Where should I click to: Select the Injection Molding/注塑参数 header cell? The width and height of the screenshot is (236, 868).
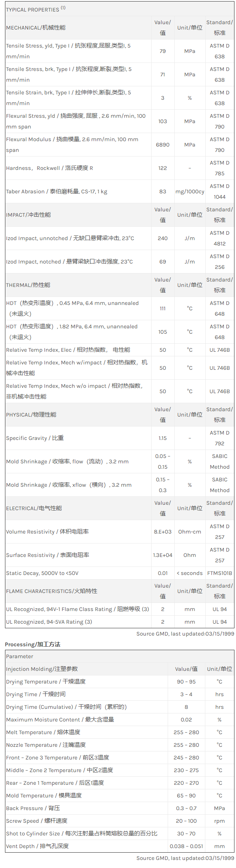pyautogui.click(x=42, y=669)
